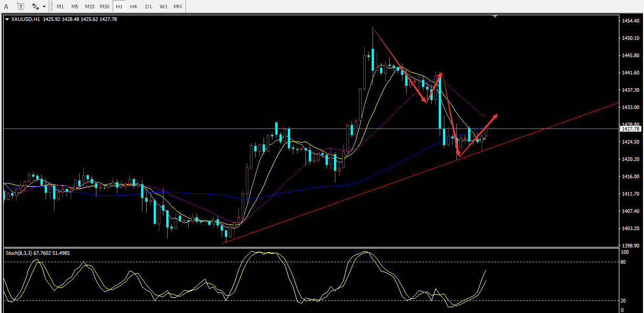Click the arrows objects tool icon
Viewport: 644px width, 313px height.
[x=35, y=6]
